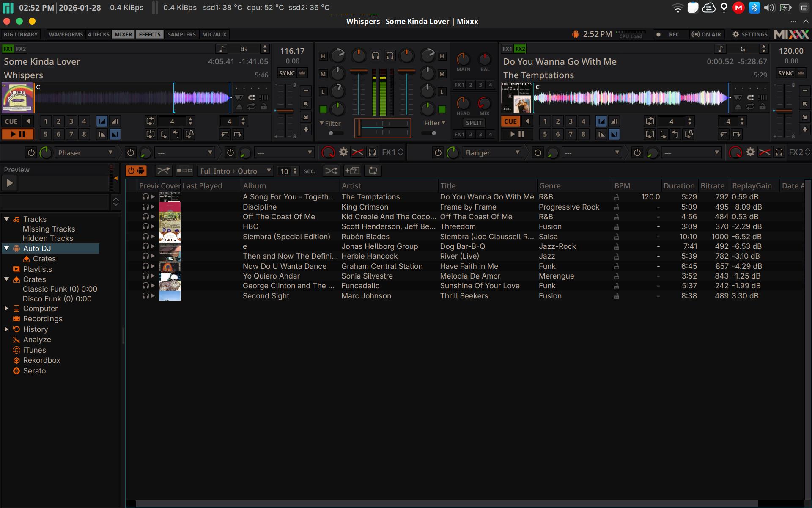Image resolution: width=812 pixels, height=508 pixels.
Task: Expand the Computer tree item
Action: 6,309
